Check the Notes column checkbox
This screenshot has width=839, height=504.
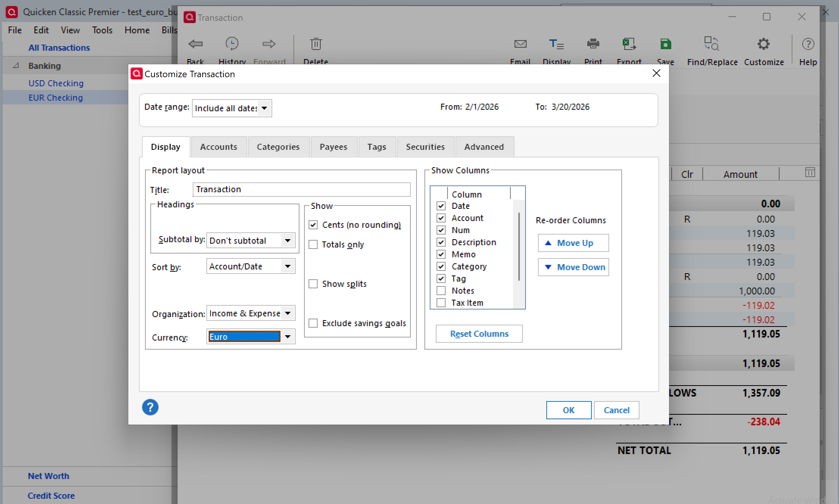click(441, 291)
